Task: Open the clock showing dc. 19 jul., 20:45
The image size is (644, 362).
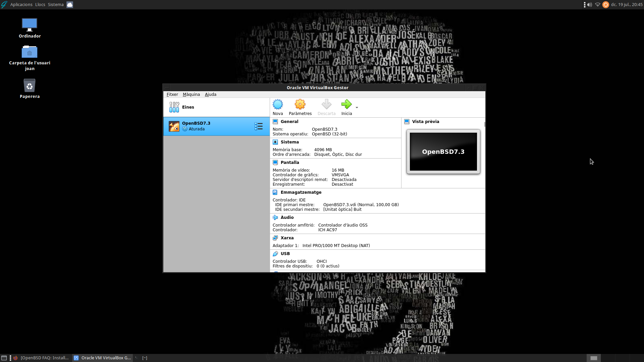Action: (627, 5)
